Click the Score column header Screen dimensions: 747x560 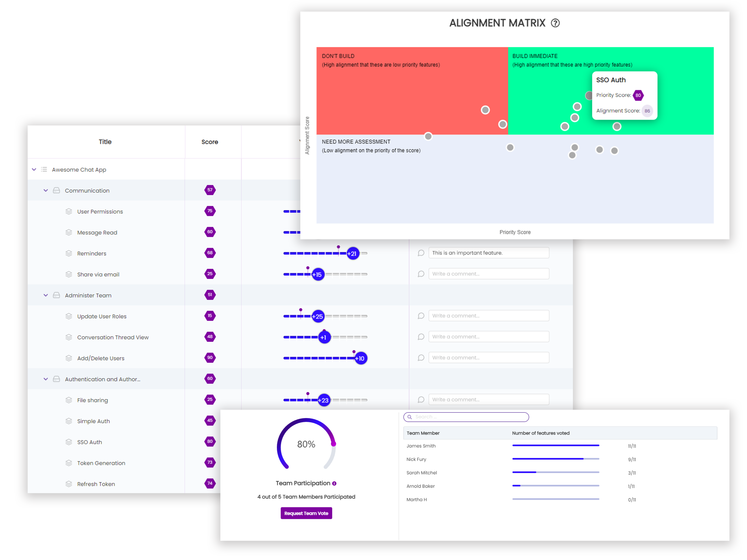pyautogui.click(x=209, y=142)
